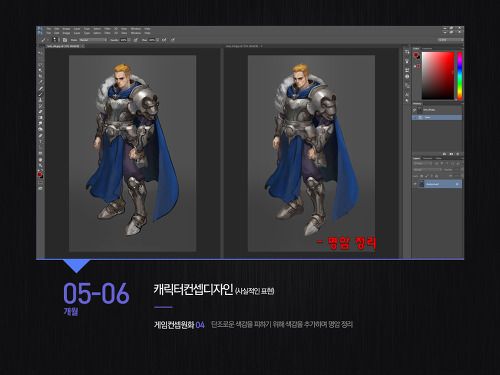
Task: Toggle pressure for opacity button
Action: click(x=135, y=40)
